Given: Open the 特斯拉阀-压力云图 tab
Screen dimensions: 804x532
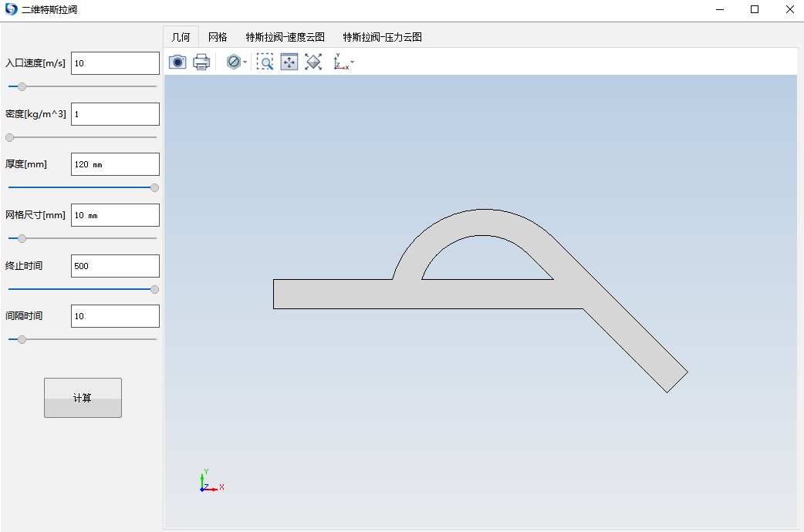Looking at the screenshot, I should pyautogui.click(x=382, y=37).
